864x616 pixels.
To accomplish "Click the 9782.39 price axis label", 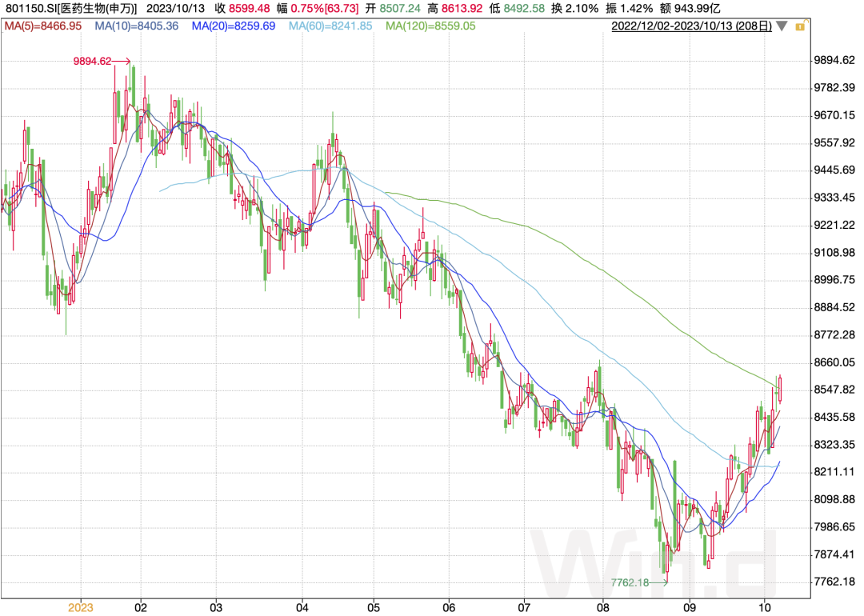I will [834, 88].
